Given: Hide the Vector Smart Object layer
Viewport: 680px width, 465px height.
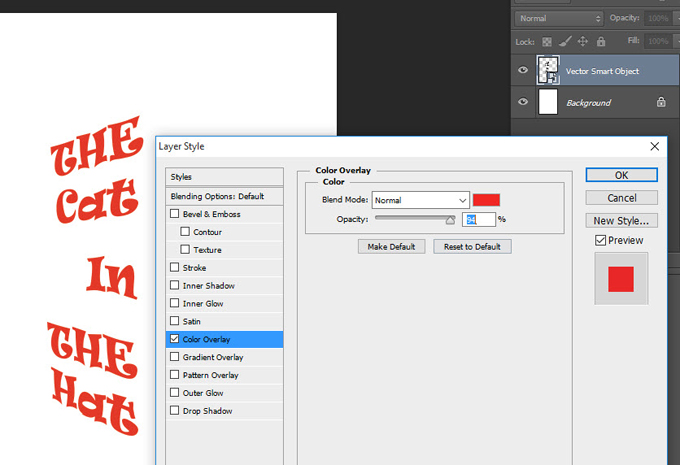Looking at the screenshot, I should [522, 71].
